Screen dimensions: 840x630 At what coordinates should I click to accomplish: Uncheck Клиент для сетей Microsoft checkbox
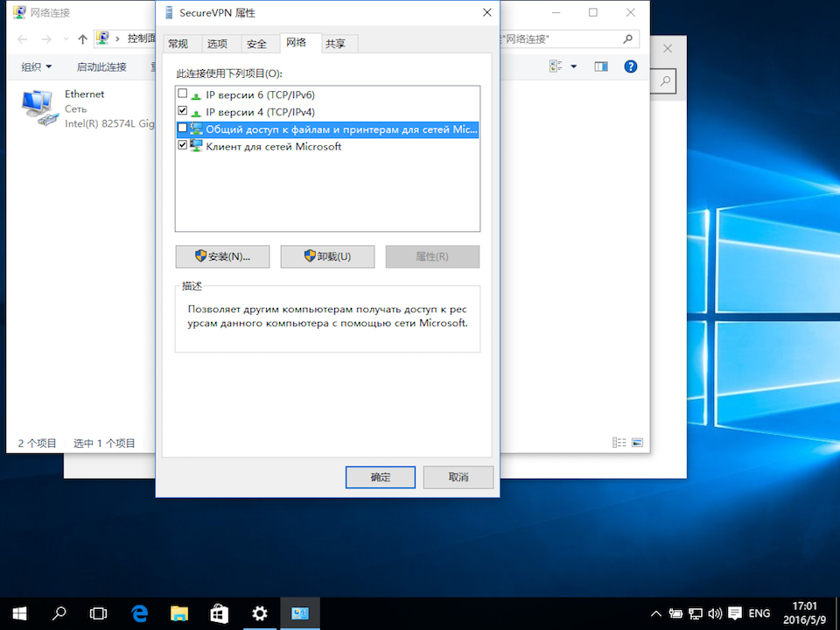point(183,145)
